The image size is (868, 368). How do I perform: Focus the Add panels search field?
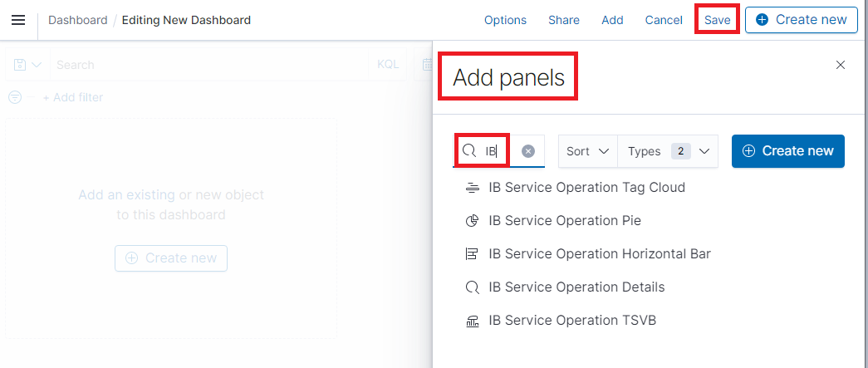[x=498, y=151]
